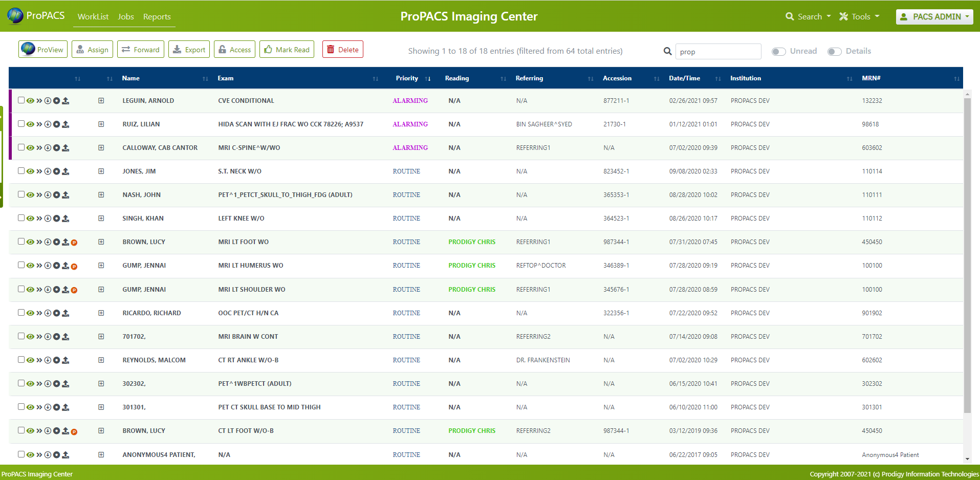Viewport: 980px width, 480px height.
Task: Sort by Date/Time column header
Action: coord(685,78)
